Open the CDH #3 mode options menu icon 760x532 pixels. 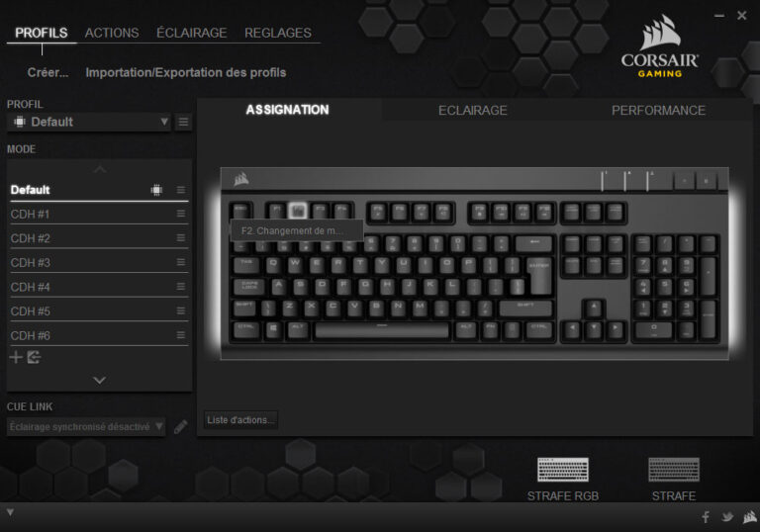click(181, 262)
